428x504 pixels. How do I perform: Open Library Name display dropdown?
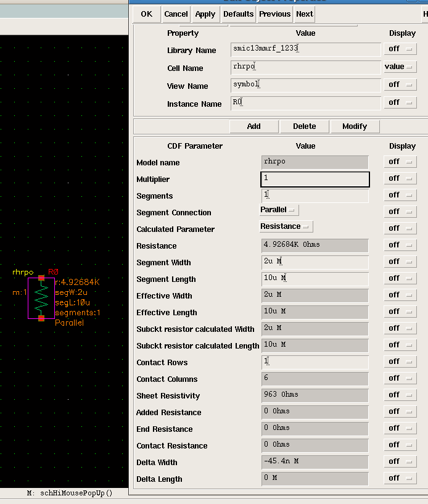pyautogui.click(x=400, y=49)
